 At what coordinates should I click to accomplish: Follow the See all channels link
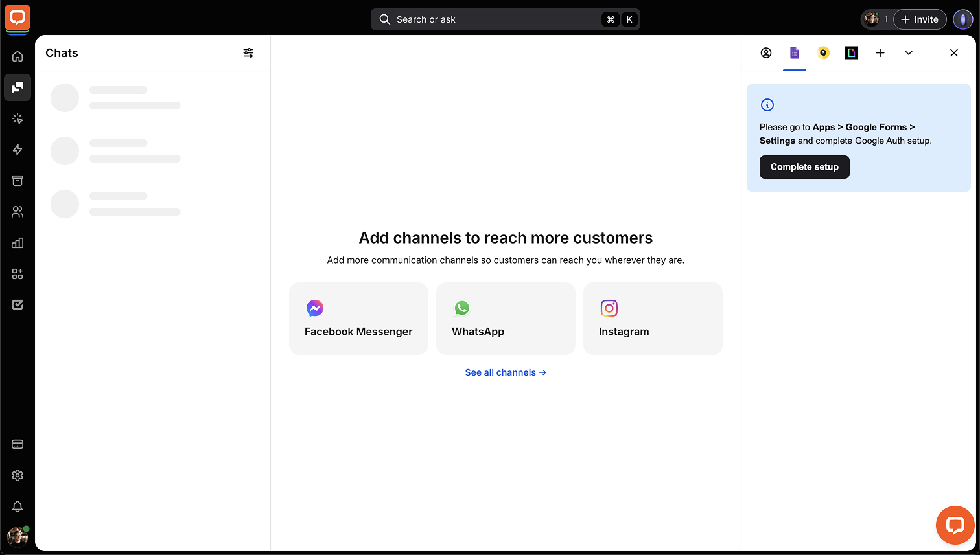[506, 372]
